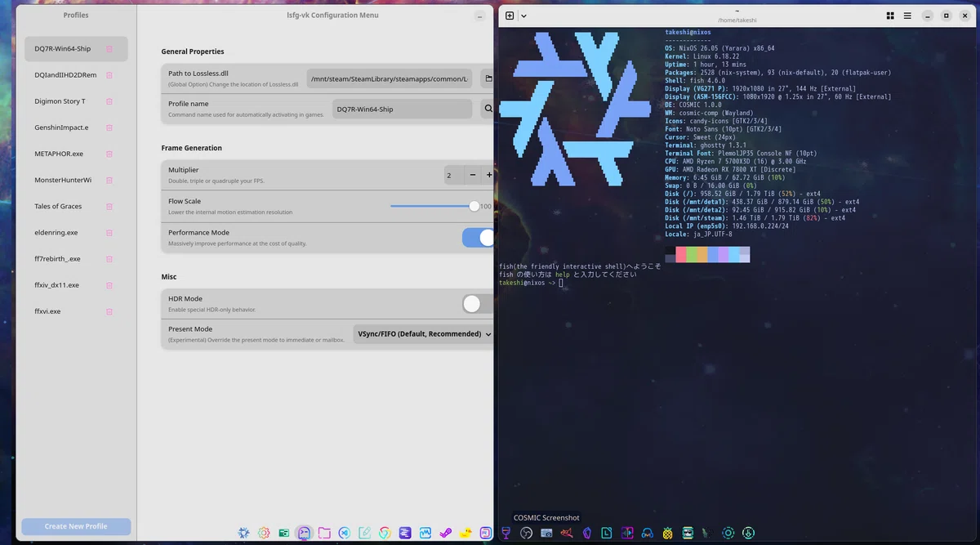Select the DQ7R-Win64-Ship profile
The height and width of the screenshot is (545, 980).
pyautogui.click(x=76, y=49)
